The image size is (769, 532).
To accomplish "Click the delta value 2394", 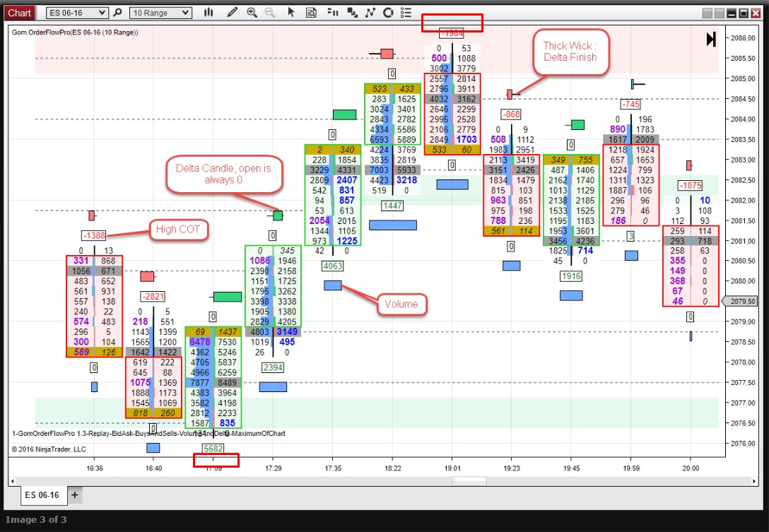I will [273, 367].
